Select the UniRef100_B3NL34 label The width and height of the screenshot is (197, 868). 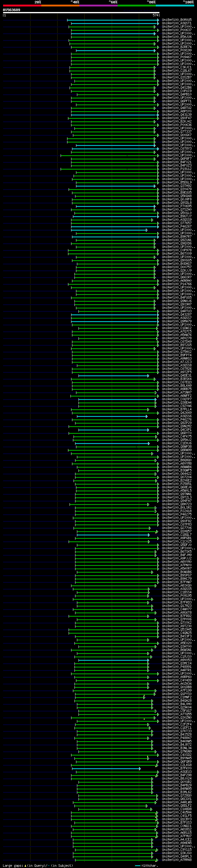tap(177, 748)
